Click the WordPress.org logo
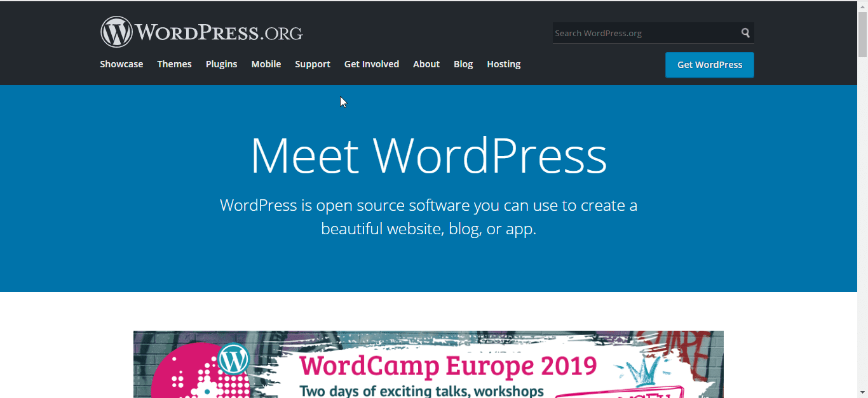868x398 pixels. tap(201, 32)
